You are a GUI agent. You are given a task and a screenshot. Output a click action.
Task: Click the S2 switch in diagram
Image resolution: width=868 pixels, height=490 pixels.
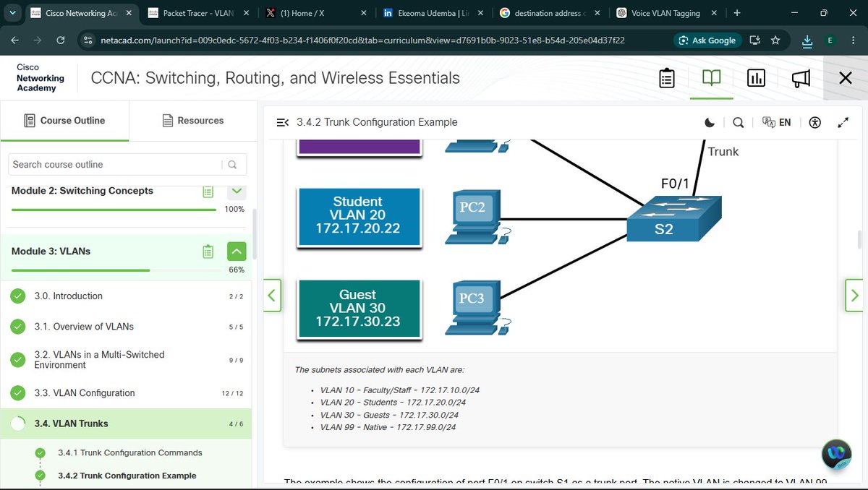(x=673, y=218)
